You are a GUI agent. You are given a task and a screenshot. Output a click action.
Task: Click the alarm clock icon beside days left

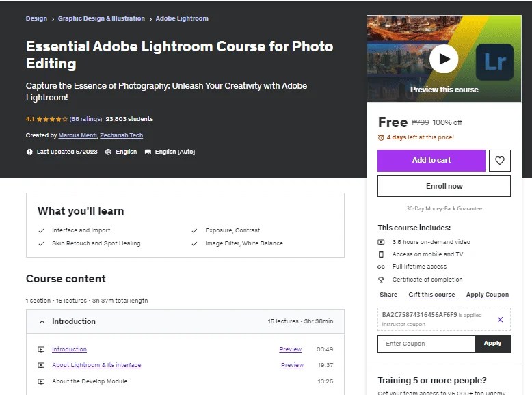click(381, 137)
